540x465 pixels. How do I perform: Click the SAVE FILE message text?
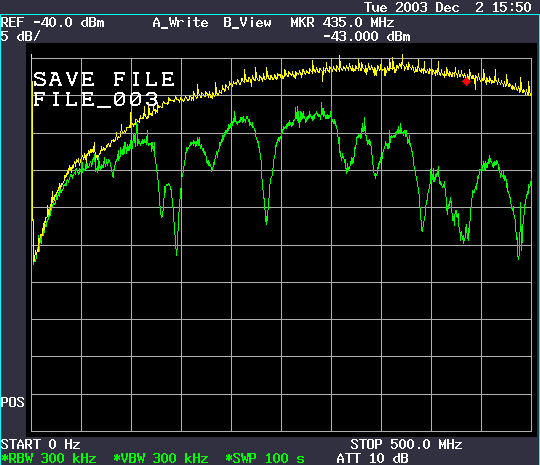(x=104, y=79)
